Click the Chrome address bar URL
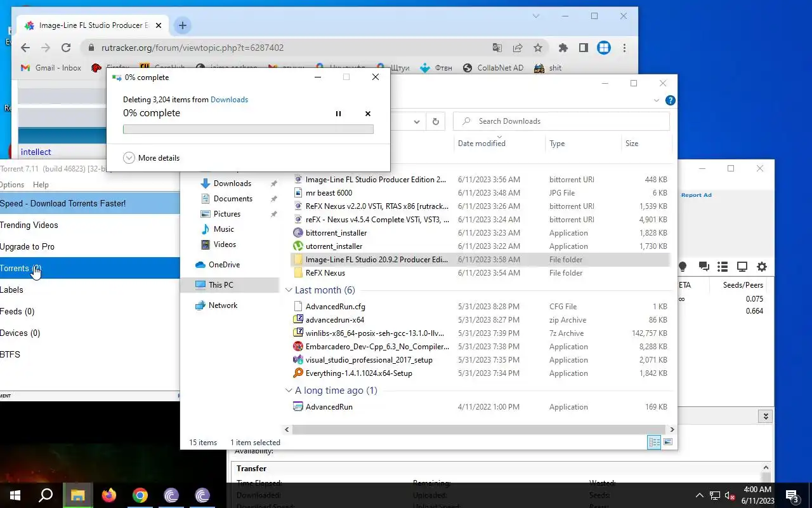812x508 pixels. coord(192,48)
